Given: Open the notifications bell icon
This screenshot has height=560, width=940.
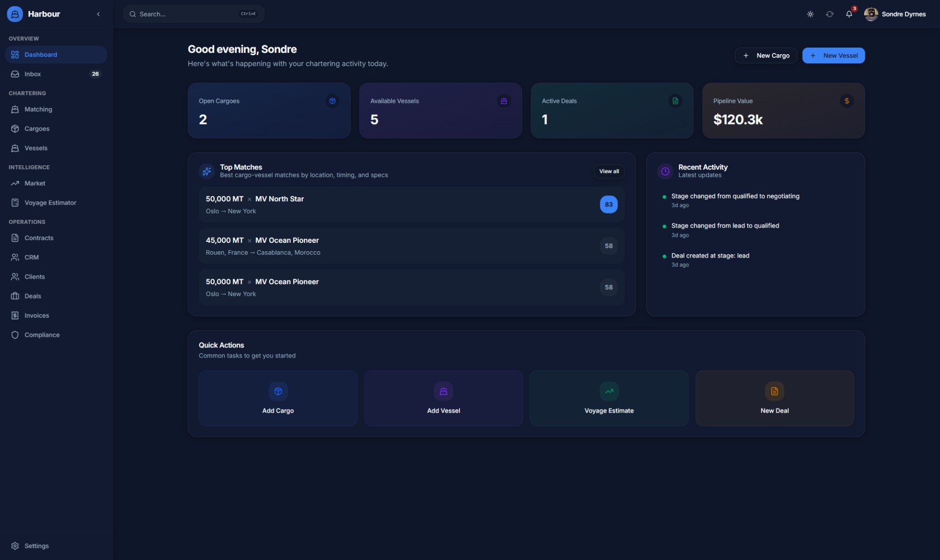Looking at the screenshot, I should pos(849,14).
